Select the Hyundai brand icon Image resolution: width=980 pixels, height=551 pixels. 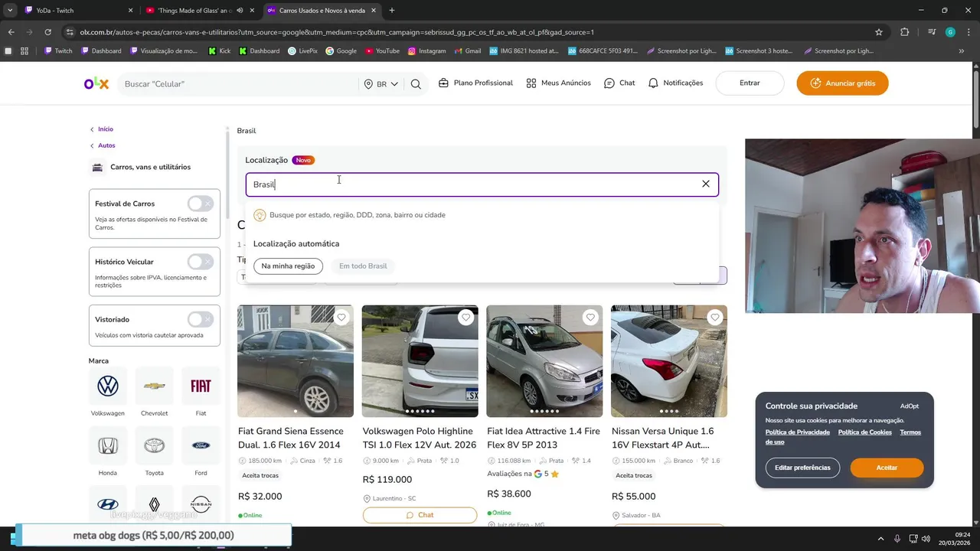pos(108,504)
